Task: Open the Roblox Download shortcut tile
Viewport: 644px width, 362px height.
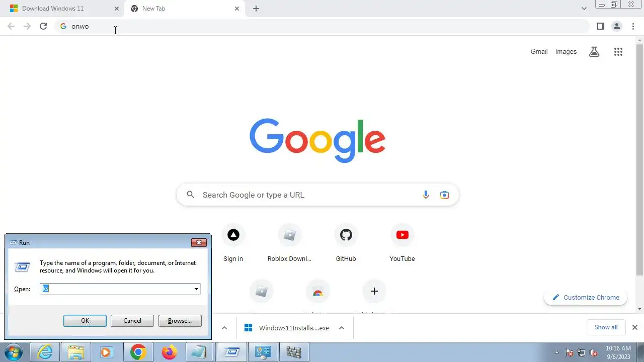Action: pyautogui.click(x=289, y=244)
